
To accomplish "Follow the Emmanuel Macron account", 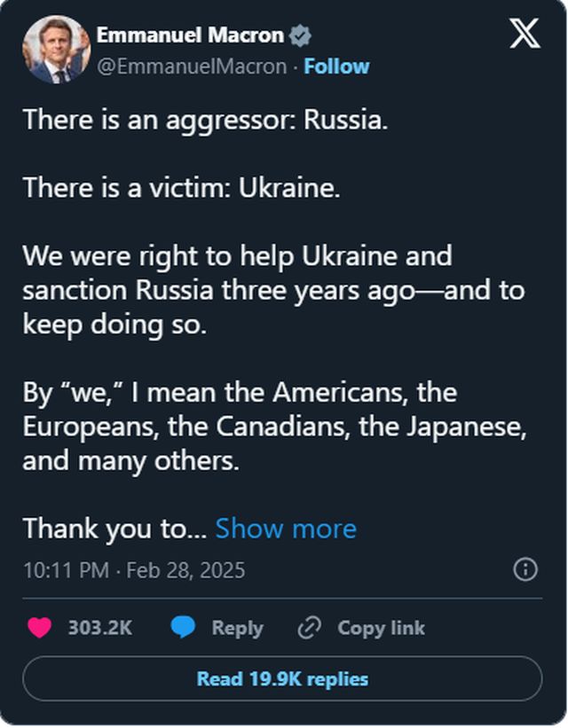I will click(x=336, y=67).
